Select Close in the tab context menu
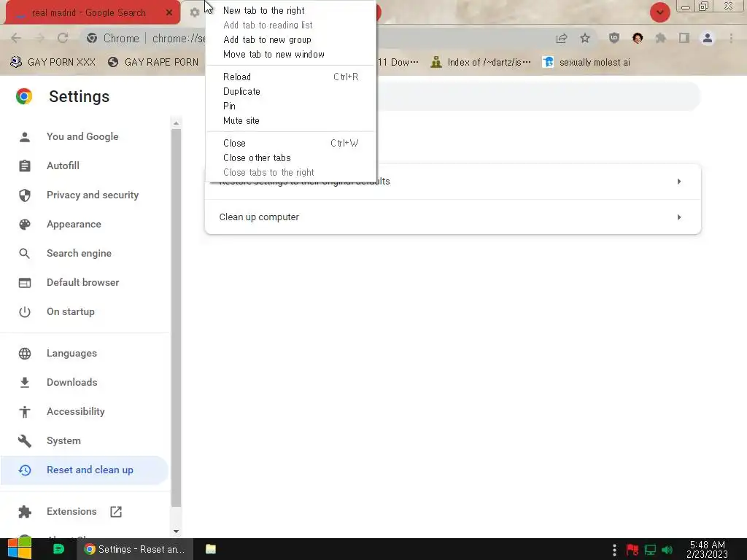This screenshot has height=560, width=747. 290,144
